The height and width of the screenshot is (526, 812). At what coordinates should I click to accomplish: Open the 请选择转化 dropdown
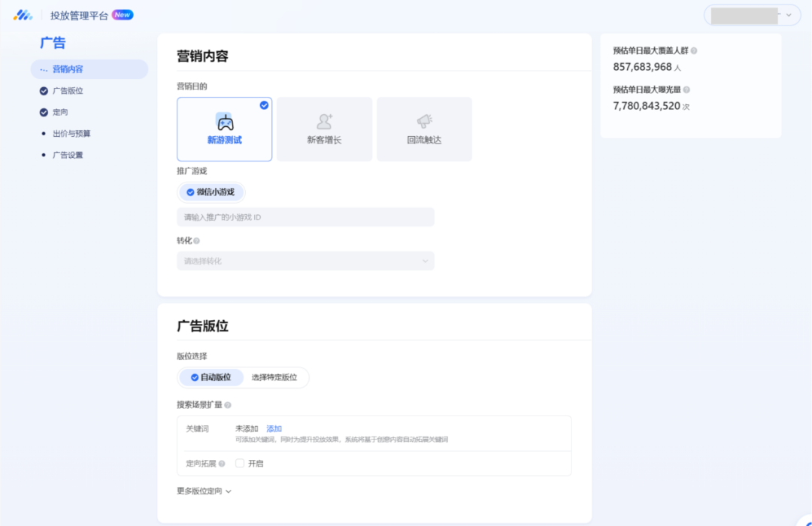click(305, 261)
